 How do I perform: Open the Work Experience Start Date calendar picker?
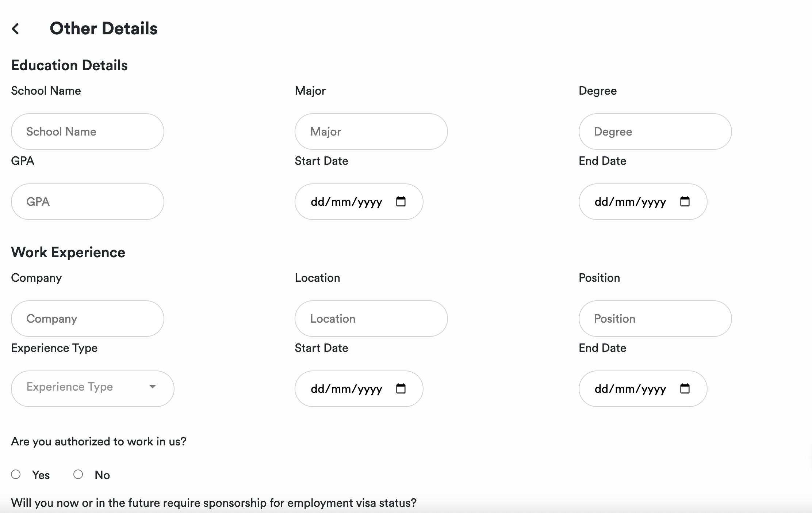[x=401, y=388]
